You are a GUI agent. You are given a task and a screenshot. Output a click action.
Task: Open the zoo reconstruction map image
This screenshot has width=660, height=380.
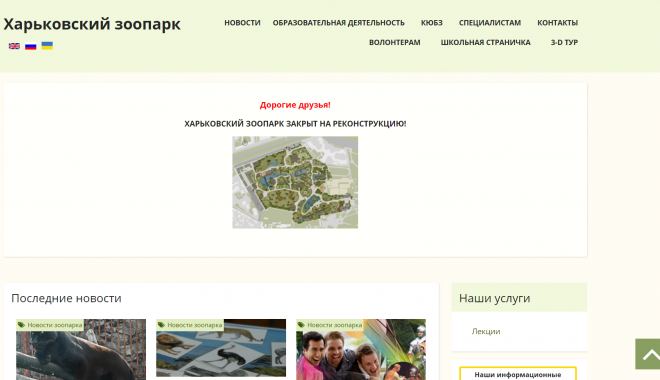pyautogui.click(x=295, y=182)
